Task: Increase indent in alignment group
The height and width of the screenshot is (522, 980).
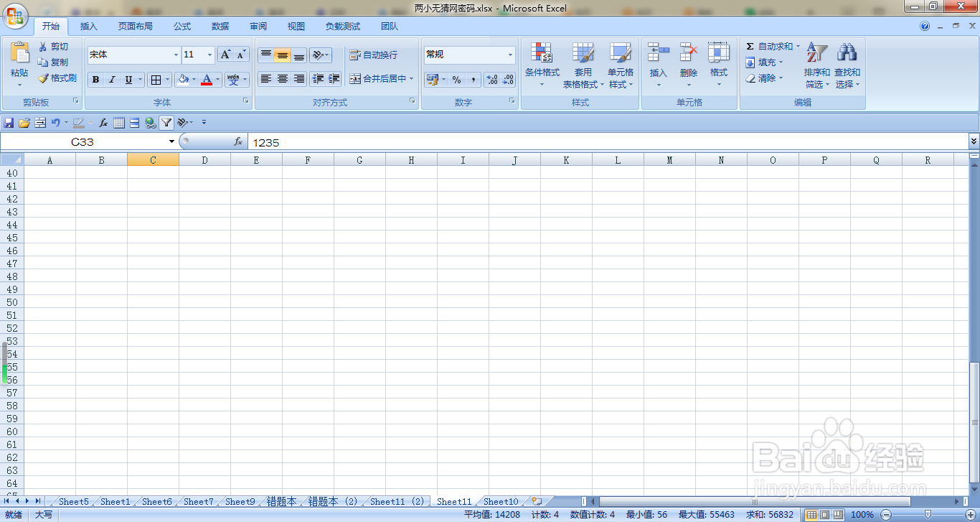Action: point(334,79)
